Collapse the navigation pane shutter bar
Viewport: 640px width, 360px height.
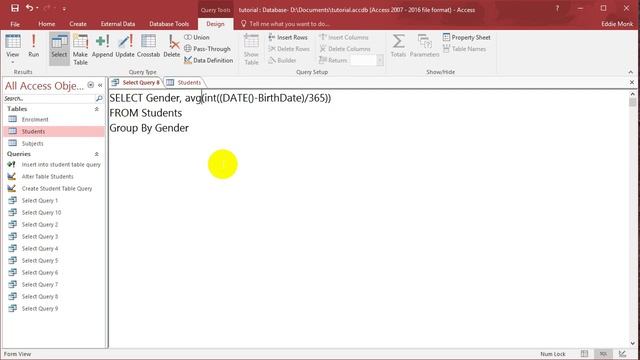[100, 85]
